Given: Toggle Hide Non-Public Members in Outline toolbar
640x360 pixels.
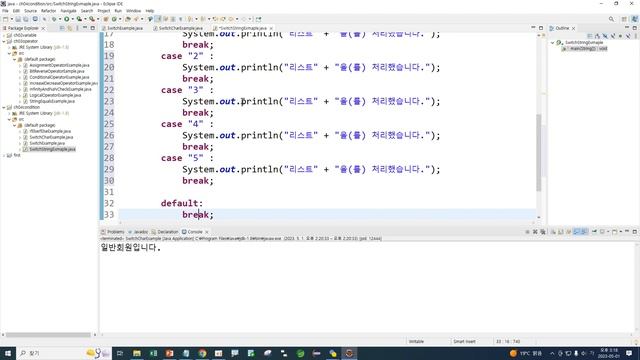Looking at the screenshot, I should pos(620,36).
